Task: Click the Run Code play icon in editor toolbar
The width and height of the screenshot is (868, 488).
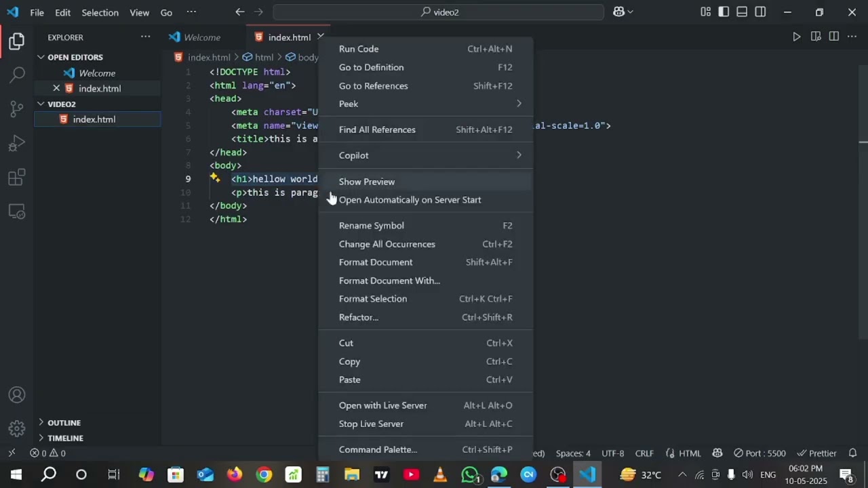Action: tap(797, 37)
